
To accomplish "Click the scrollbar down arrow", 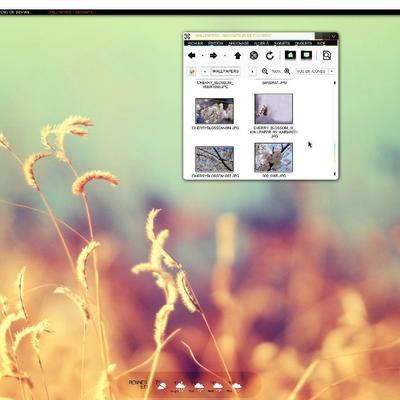I will tap(335, 174).
